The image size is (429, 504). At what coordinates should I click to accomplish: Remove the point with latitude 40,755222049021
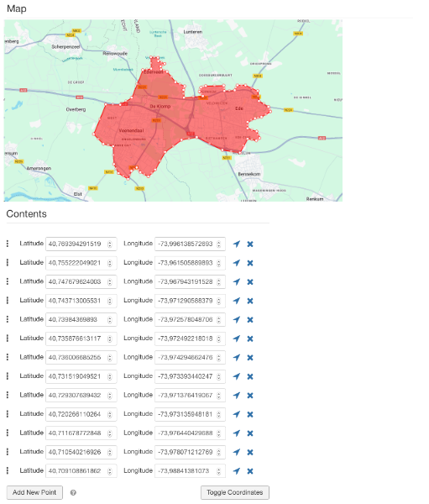coord(250,263)
